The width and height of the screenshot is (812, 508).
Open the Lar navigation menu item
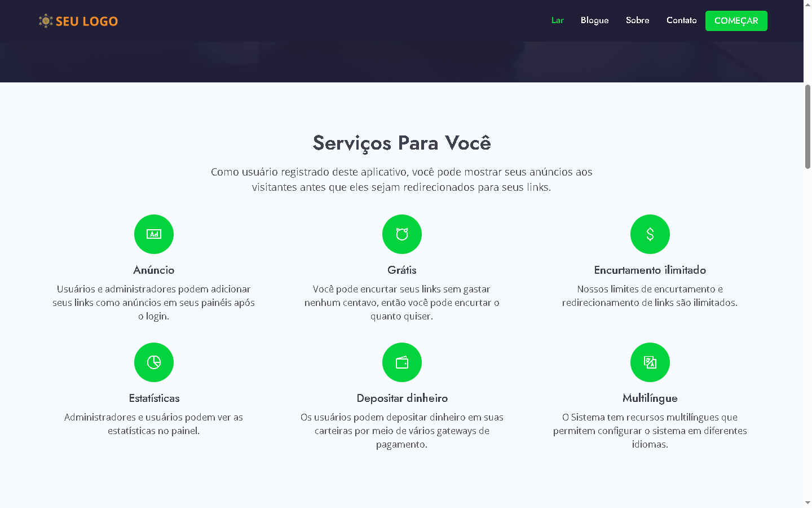click(x=557, y=20)
